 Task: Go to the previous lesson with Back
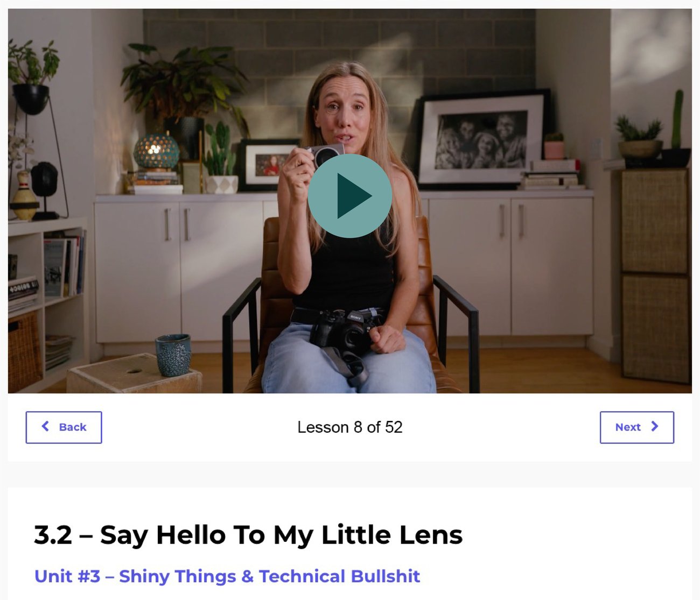tap(64, 427)
